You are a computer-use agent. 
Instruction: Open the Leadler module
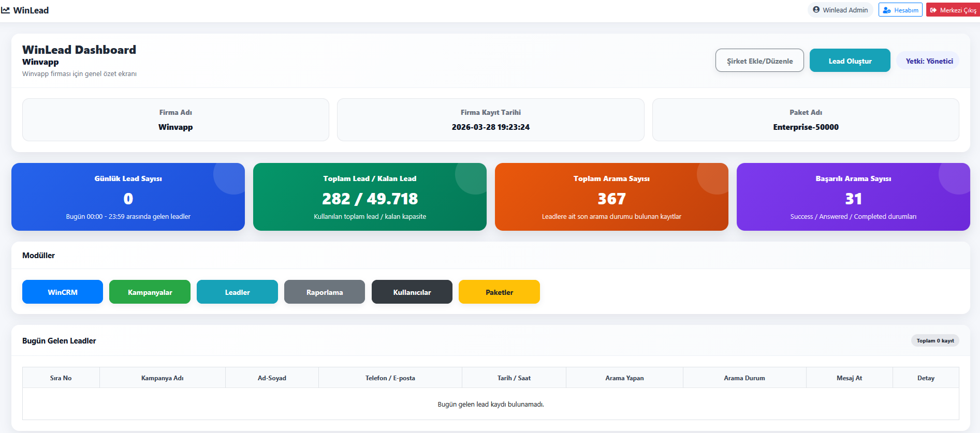pyautogui.click(x=237, y=292)
